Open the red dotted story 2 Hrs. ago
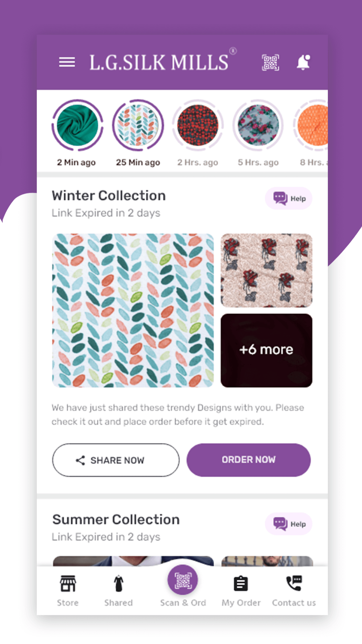Image resolution: width=362 pixels, height=644 pixels. coord(198,125)
